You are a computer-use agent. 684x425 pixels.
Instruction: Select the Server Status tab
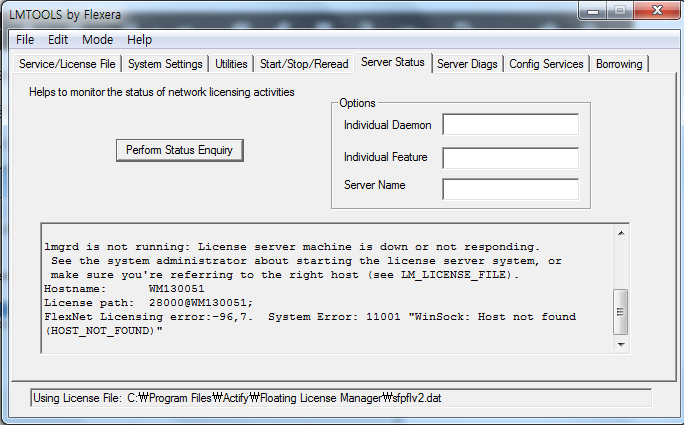(x=393, y=62)
